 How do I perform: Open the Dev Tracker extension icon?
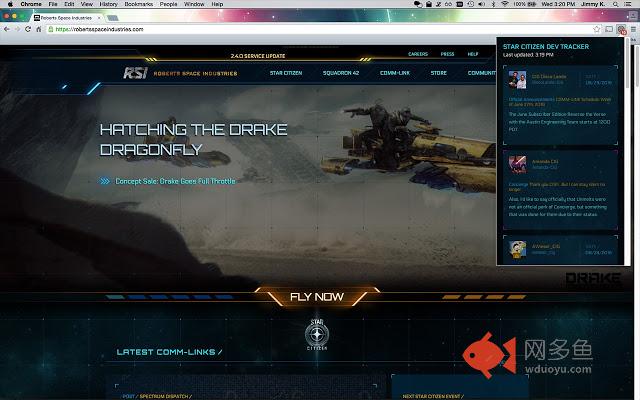coord(621,30)
